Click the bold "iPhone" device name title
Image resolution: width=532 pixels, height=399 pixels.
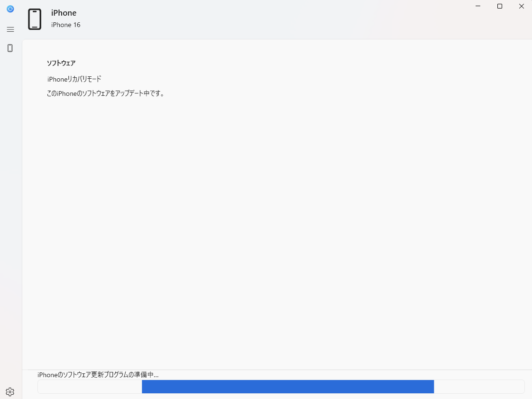pyautogui.click(x=64, y=13)
